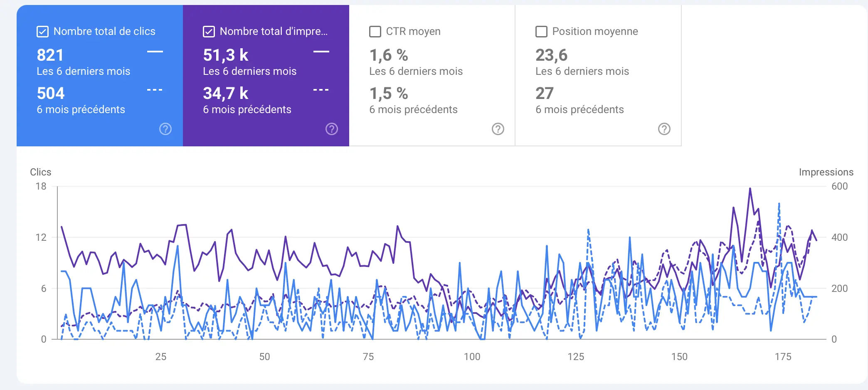Click the solid line legend icon for impressions
This screenshot has height=390, width=868.
click(321, 51)
